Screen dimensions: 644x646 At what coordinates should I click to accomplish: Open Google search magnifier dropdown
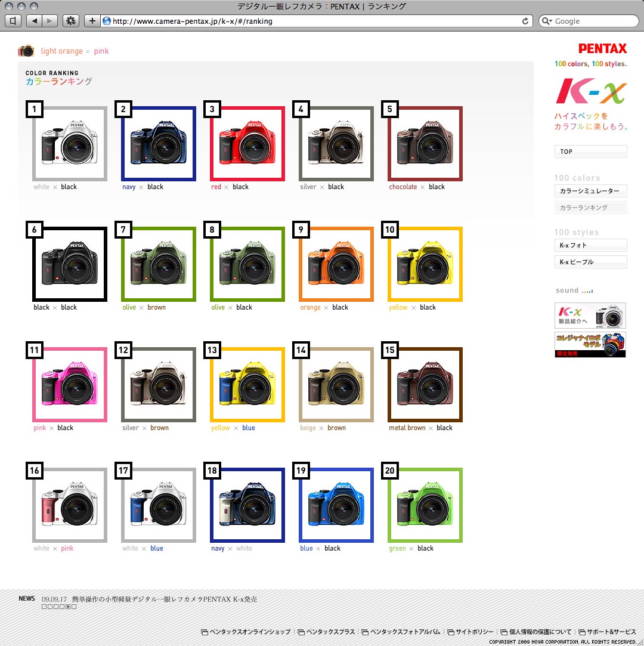[547, 21]
